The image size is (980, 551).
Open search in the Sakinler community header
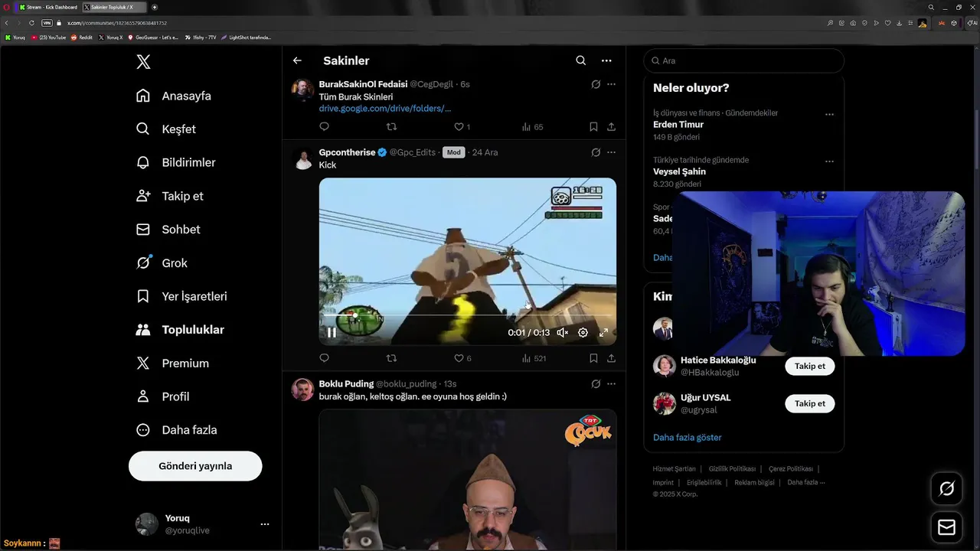[581, 60]
